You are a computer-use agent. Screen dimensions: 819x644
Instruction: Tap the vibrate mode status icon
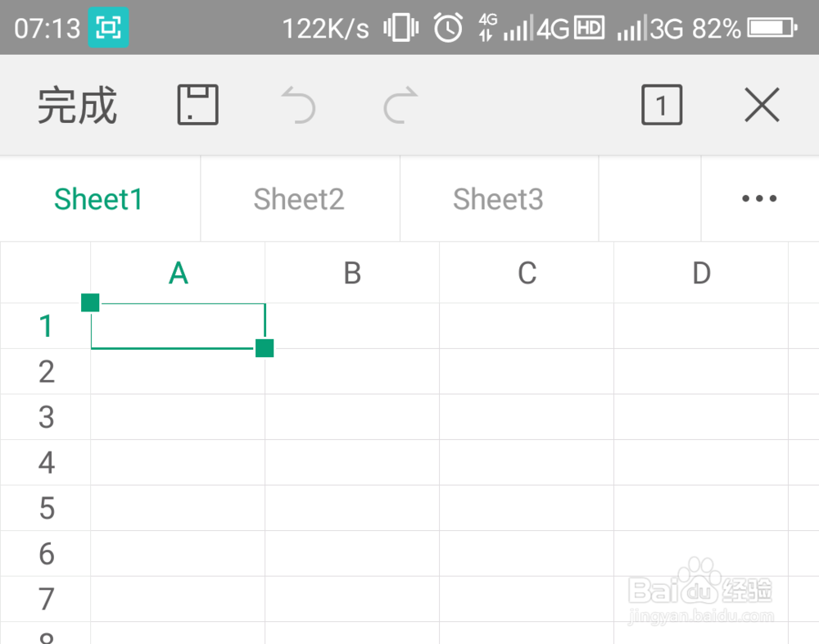tap(401, 29)
